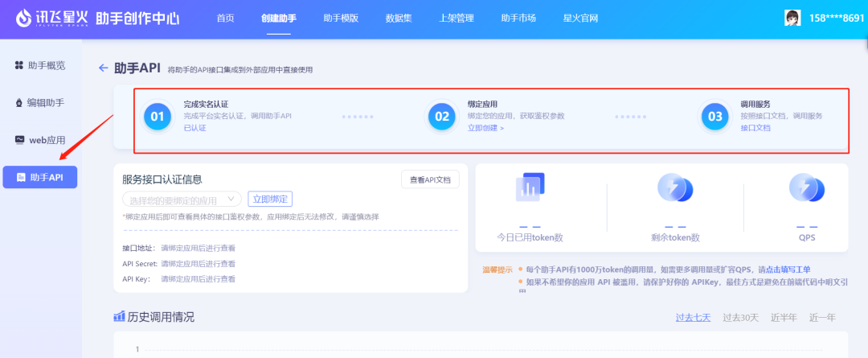This screenshot has width=868, height=358.
Task: Open the 接口文档 link under step 03
Action: tap(755, 128)
